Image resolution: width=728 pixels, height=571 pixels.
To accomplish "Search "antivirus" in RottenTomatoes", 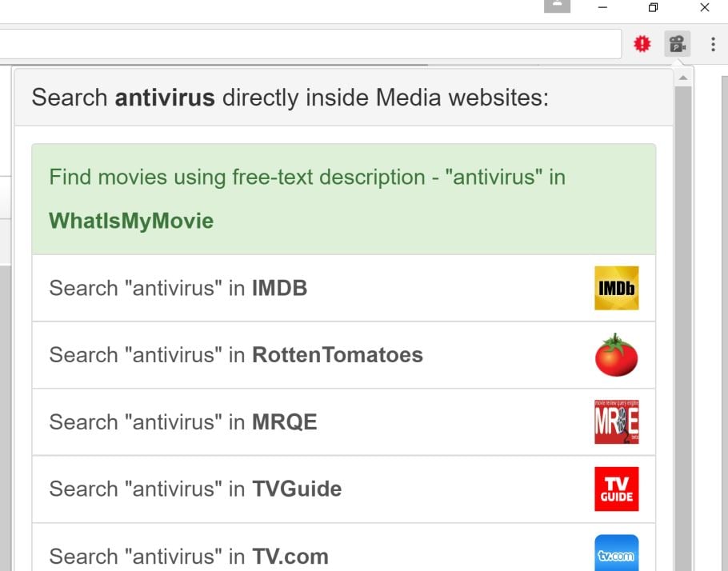I will click(x=235, y=355).
